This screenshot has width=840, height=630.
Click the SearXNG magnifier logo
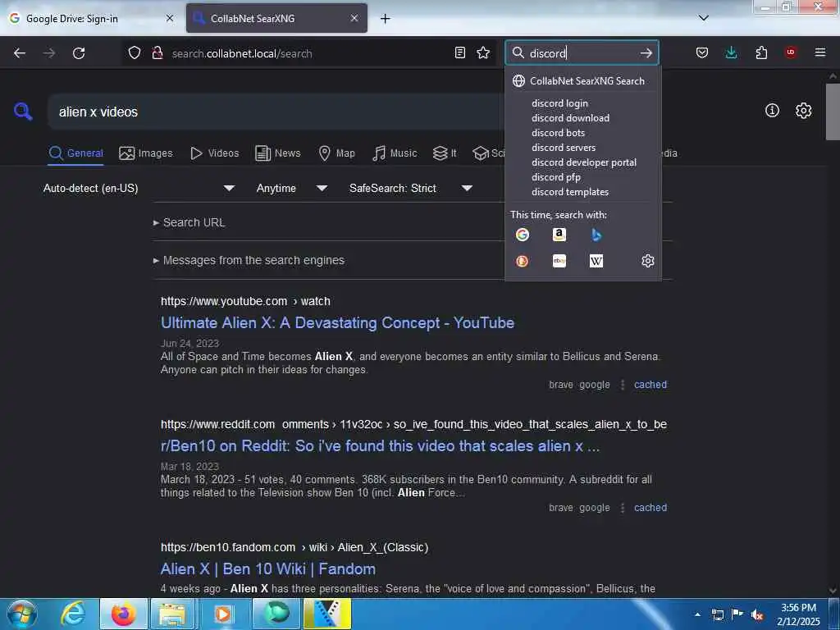point(23,112)
